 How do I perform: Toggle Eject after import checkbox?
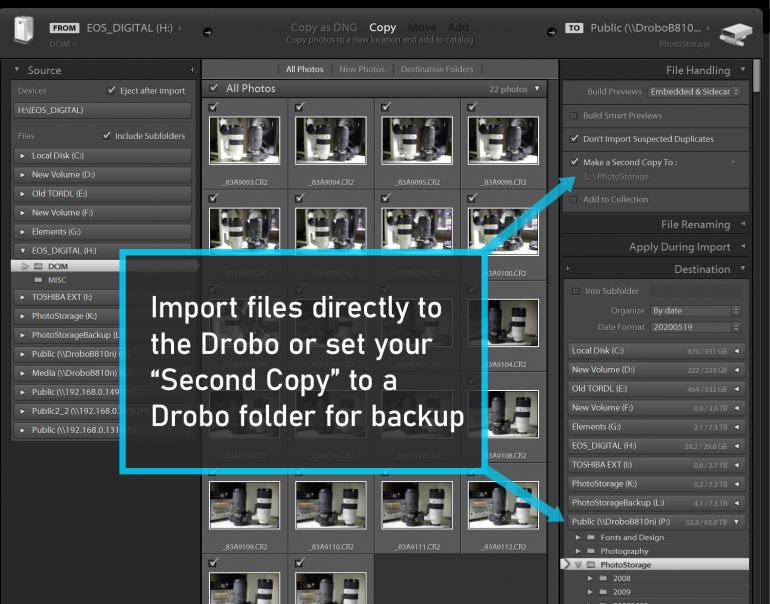point(111,90)
